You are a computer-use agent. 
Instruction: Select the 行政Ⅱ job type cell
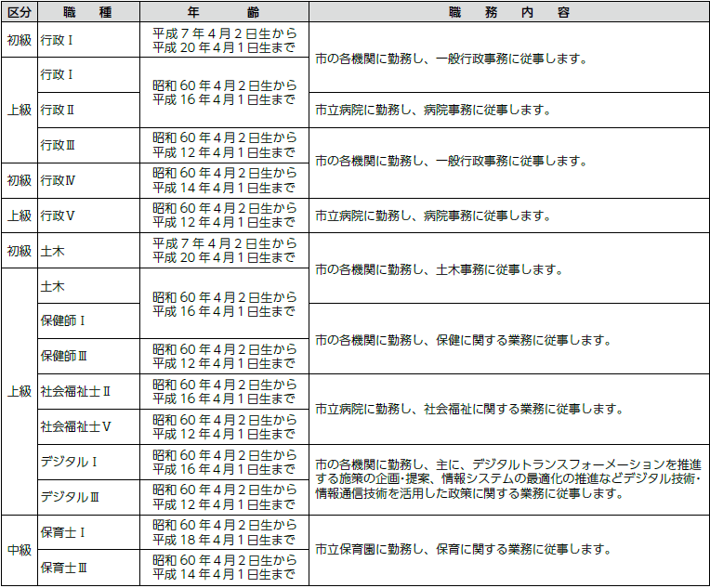pos(58,110)
